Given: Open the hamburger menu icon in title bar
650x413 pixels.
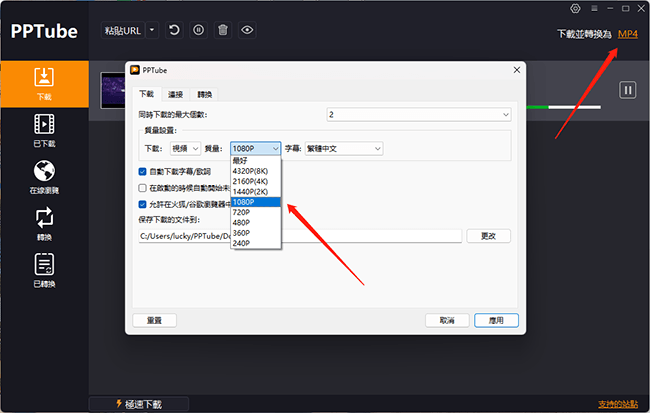Looking at the screenshot, I should pos(594,8).
